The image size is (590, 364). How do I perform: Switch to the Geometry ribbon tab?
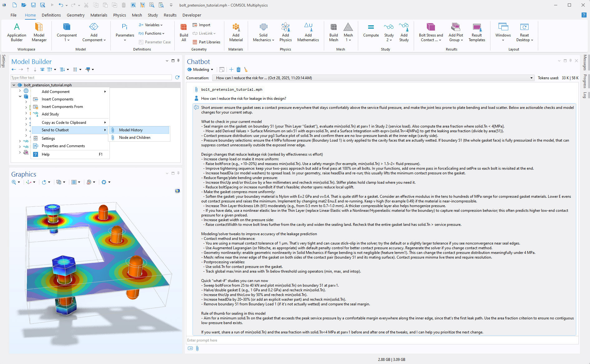76,15
